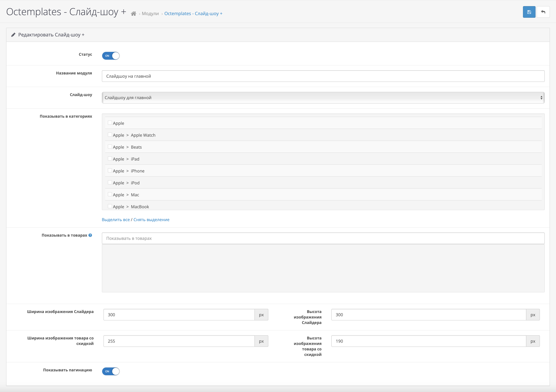Click the slider image width field
556x392 pixels.
click(x=179, y=314)
